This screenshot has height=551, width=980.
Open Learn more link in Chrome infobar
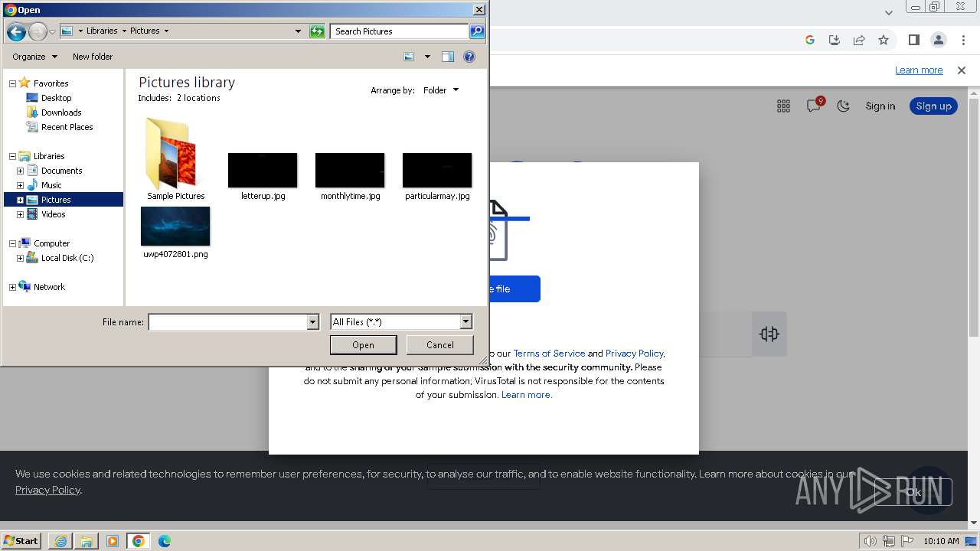[919, 70]
